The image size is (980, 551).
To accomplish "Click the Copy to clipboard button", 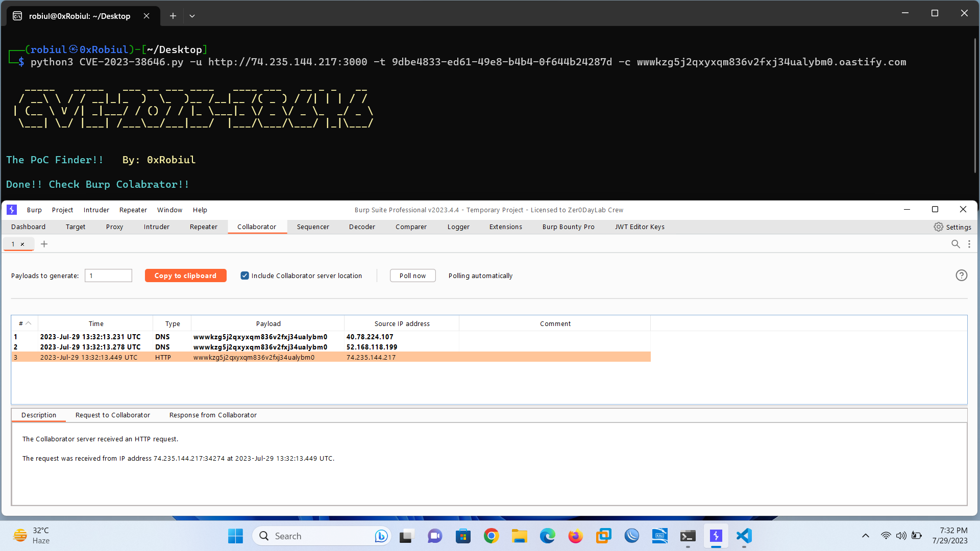I will [186, 275].
